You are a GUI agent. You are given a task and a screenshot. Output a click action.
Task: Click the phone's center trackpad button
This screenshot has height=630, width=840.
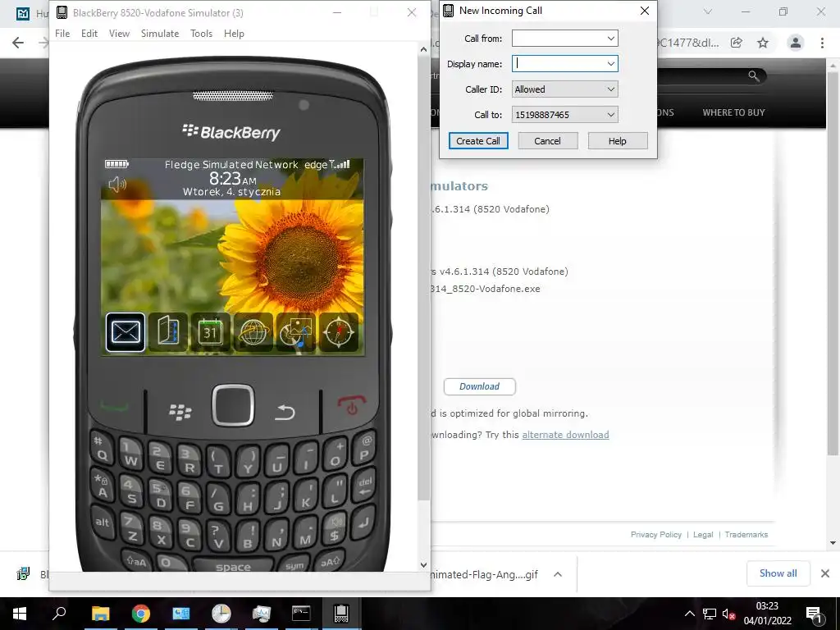point(233,405)
